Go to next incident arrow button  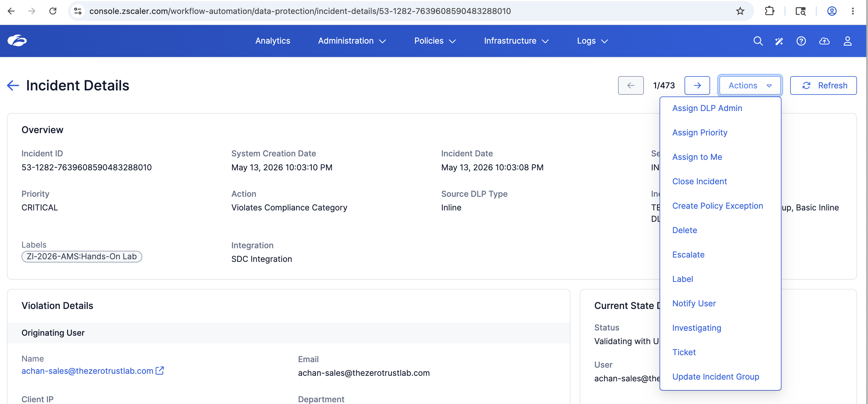coord(697,85)
